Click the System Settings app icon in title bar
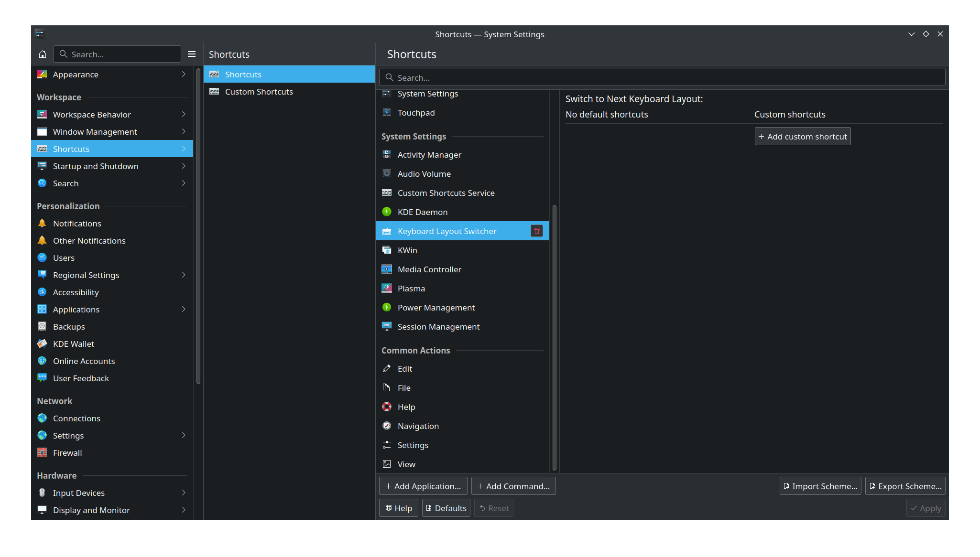 (x=40, y=34)
